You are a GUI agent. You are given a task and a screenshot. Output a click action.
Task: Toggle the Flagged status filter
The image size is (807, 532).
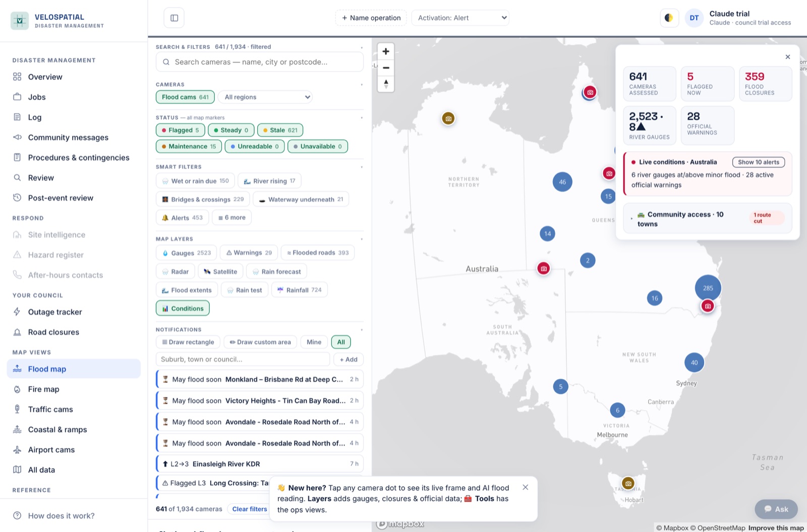coord(181,130)
